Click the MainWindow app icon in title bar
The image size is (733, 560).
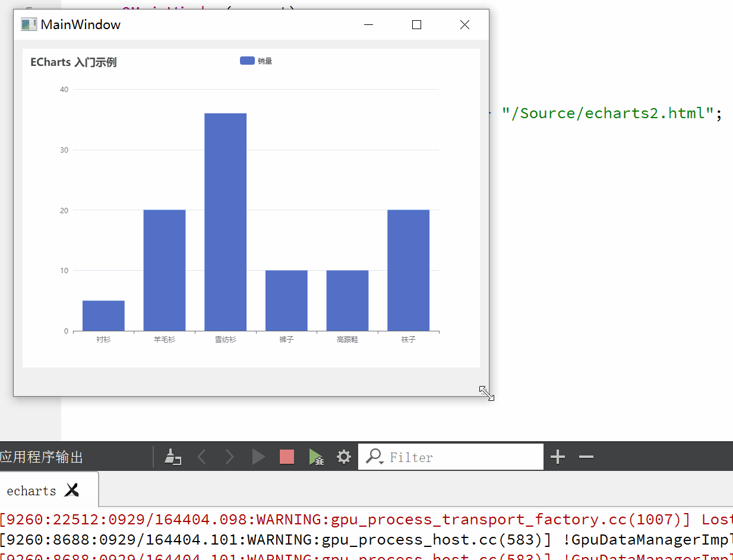[x=29, y=24]
